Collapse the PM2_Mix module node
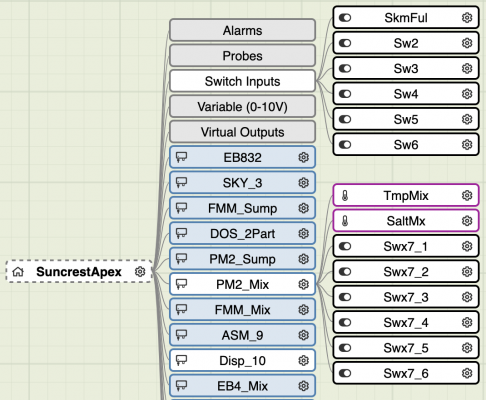Viewport: 486px width, 400px height. [x=242, y=284]
